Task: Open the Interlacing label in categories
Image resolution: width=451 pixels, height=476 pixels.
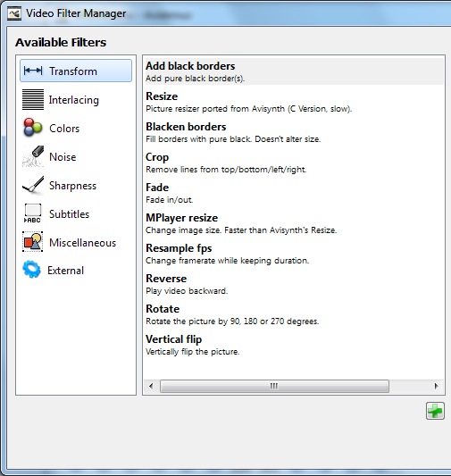Action: pos(74,100)
